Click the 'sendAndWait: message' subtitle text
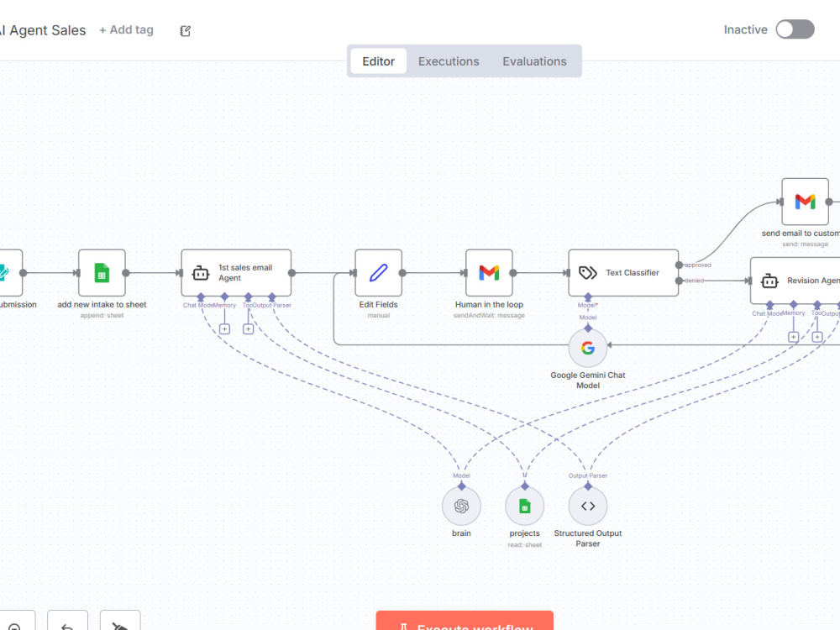Viewport: 840px width, 630px height. (489, 316)
